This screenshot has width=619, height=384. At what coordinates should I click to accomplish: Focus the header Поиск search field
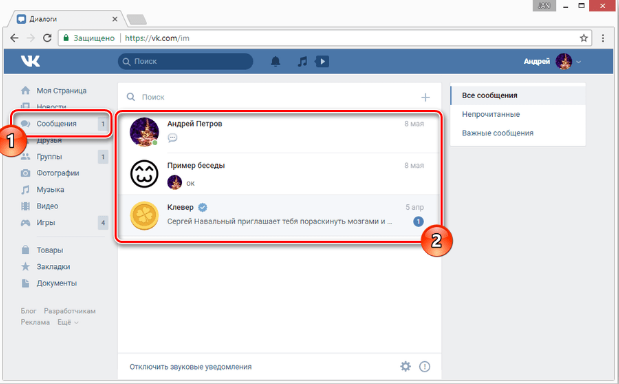point(185,61)
